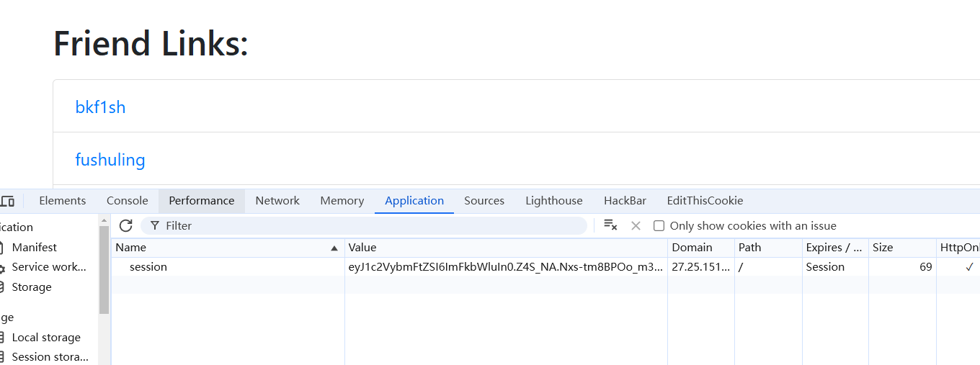Viewport: 980px width, 365px height.
Task: Switch to the Network tab
Action: (277, 201)
